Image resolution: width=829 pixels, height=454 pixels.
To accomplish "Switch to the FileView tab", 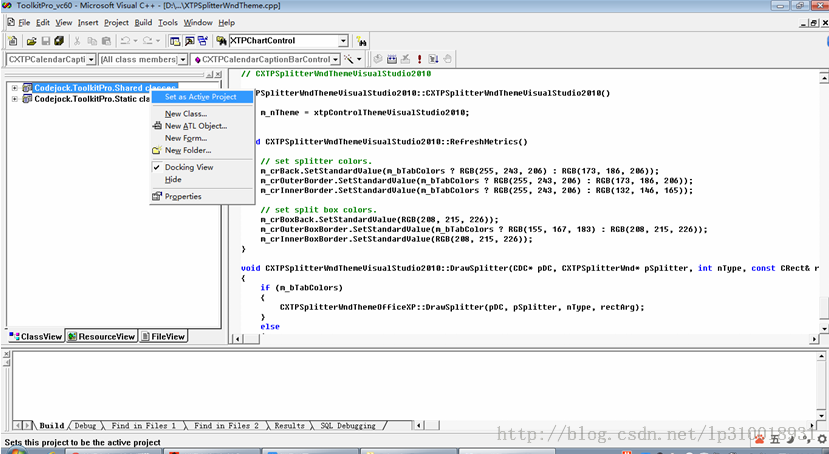I will coord(163,336).
